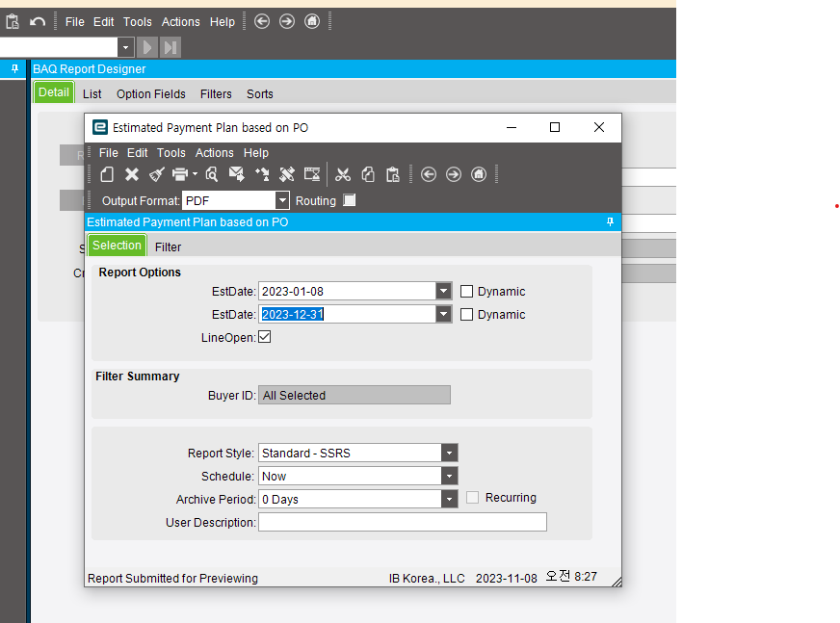Open File menu in BAQ Report Designer
Screen dimensions: 840x623
pos(75,22)
